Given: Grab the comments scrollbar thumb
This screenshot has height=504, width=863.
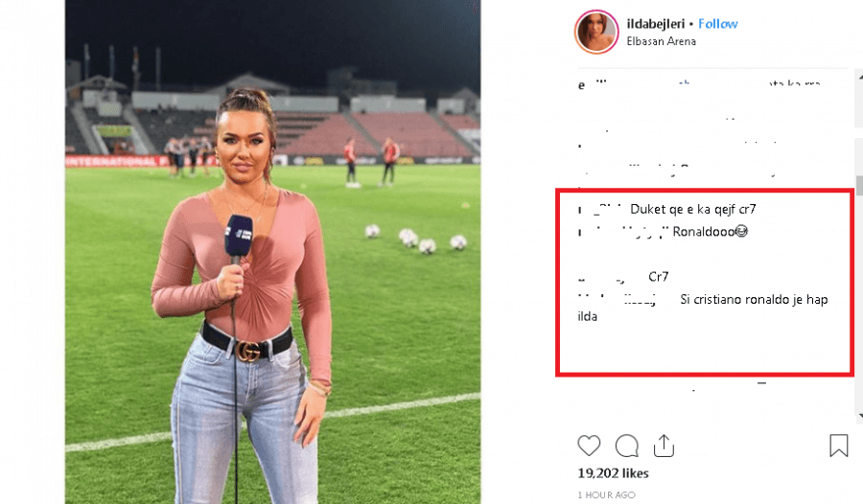Looking at the screenshot, I should (859, 186).
